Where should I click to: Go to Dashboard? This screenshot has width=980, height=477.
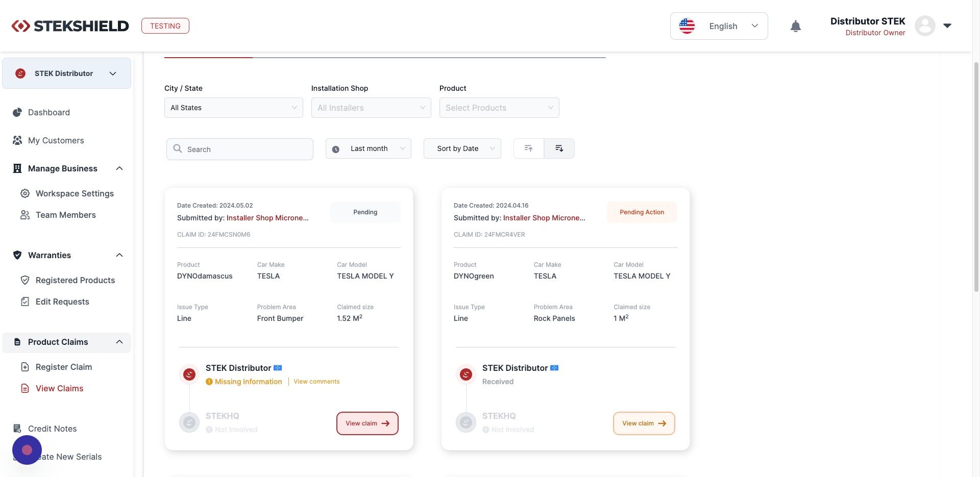tap(49, 112)
